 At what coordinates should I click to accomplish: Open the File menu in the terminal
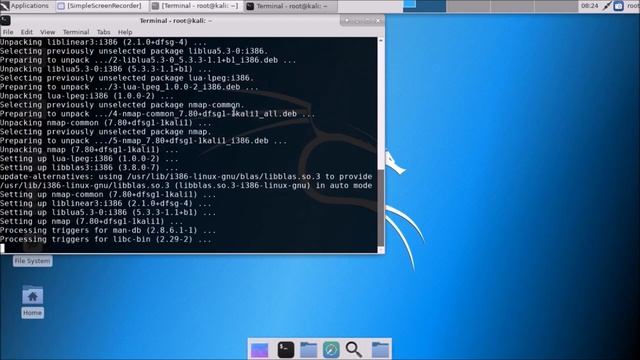[x=8, y=32]
